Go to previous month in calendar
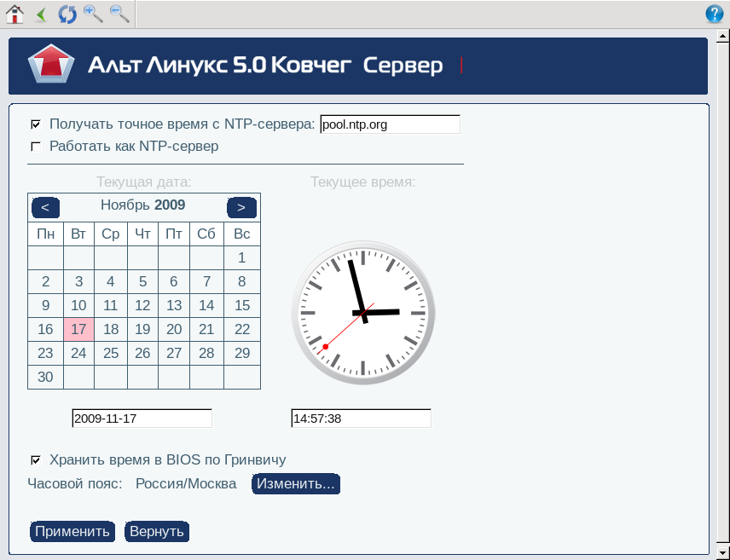This screenshot has width=730, height=560. (45, 207)
